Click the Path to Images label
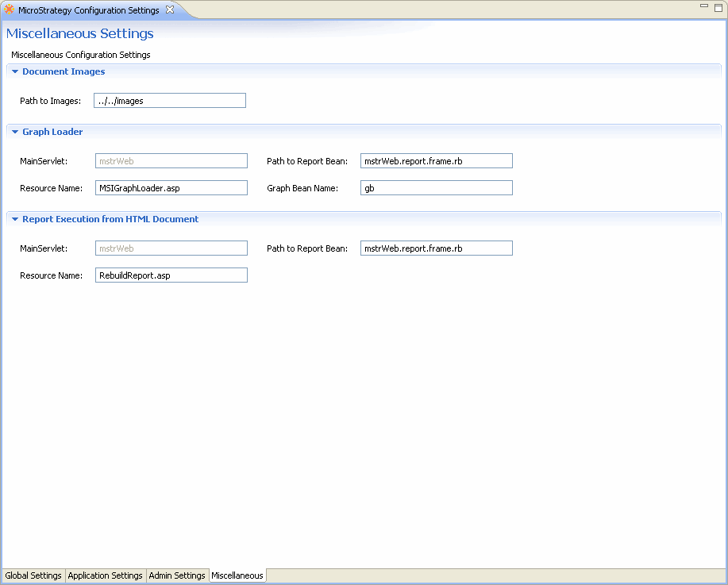The height and width of the screenshot is (585, 728). pyautogui.click(x=50, y=101)
